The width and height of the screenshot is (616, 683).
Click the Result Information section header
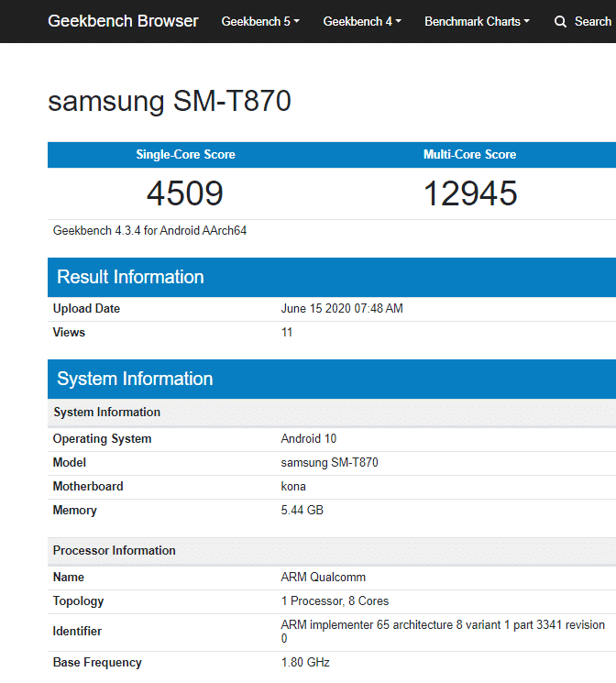pos(332,277)
